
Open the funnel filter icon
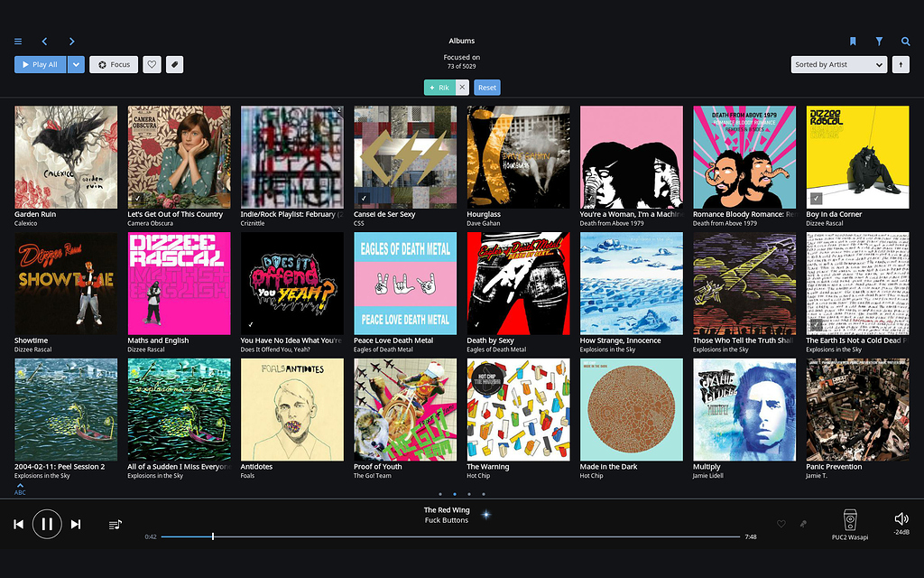pos(877,42)
